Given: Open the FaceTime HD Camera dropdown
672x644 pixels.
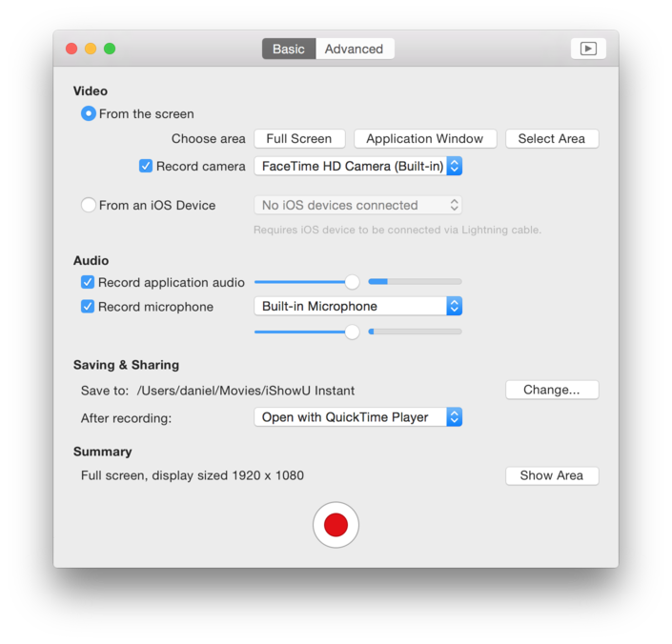Looking at the screenshot, I should [357, 166].
